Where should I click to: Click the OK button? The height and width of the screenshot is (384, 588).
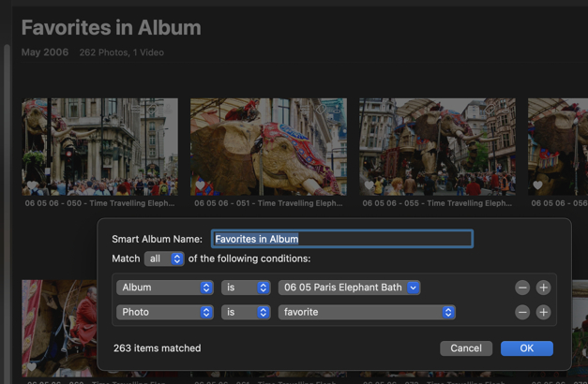click(x=526, y=348)
